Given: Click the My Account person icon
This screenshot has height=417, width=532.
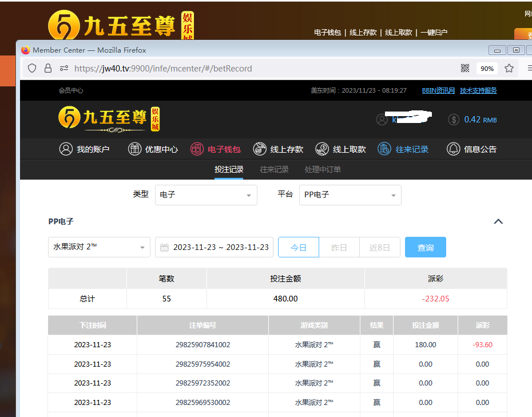Looking at the screenshot, I should point(66,149).
